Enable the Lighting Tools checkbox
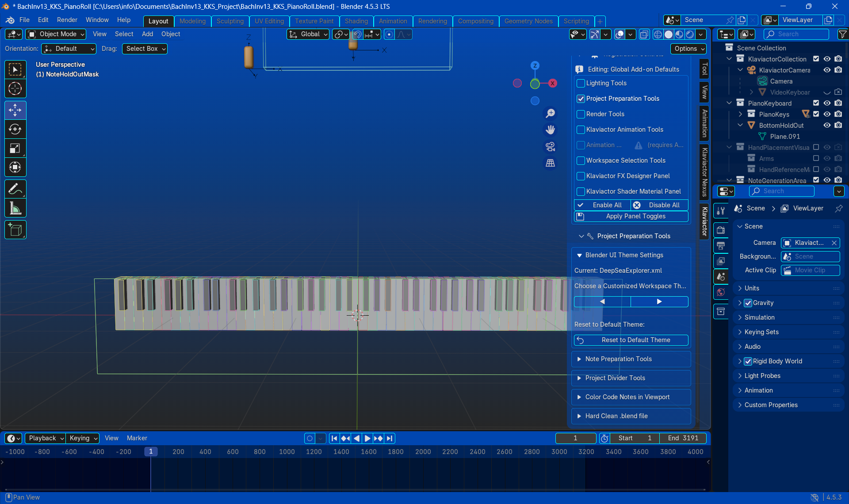The width and height of the screenshot is (849, 504). [x=581, y=83]
